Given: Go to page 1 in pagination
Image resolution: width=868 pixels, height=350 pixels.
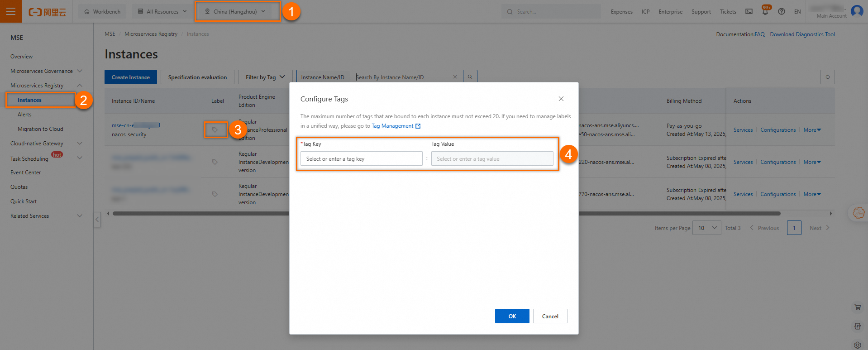Looking at the screenshot, I should coord(794,228).
